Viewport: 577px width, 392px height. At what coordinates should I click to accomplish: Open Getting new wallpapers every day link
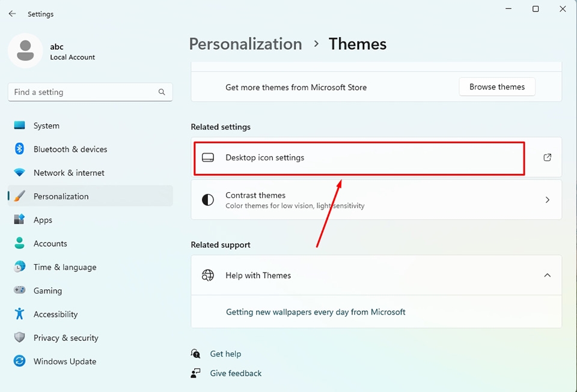click(x=316, y=312)
